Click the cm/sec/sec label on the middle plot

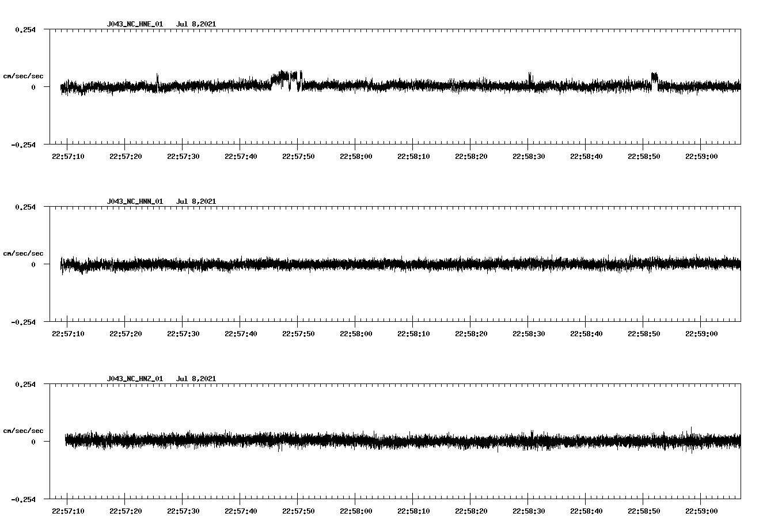point(24,253)
